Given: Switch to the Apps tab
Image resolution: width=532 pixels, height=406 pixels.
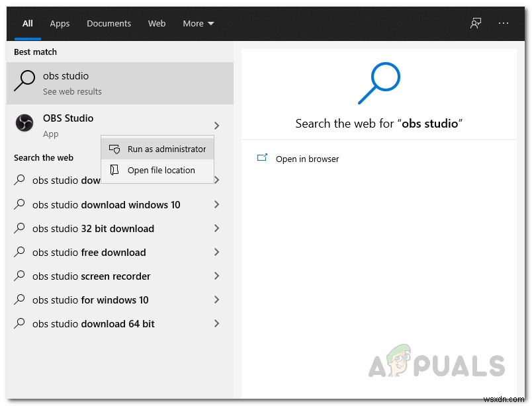Looking at the screenshot, I should (60, 23).
